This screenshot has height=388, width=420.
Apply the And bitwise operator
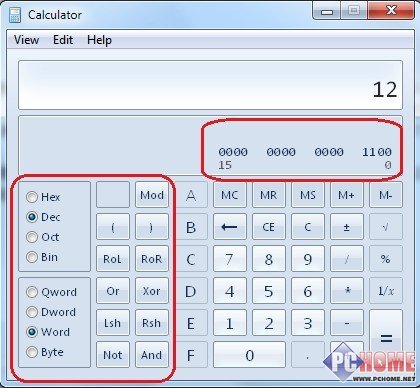[152, 355]
